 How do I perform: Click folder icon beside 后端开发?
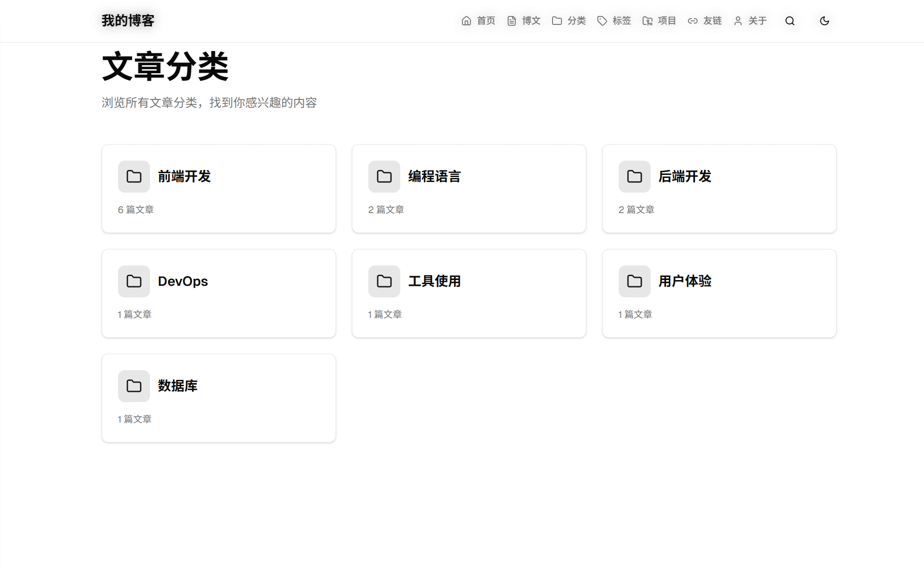pos(634,177)
